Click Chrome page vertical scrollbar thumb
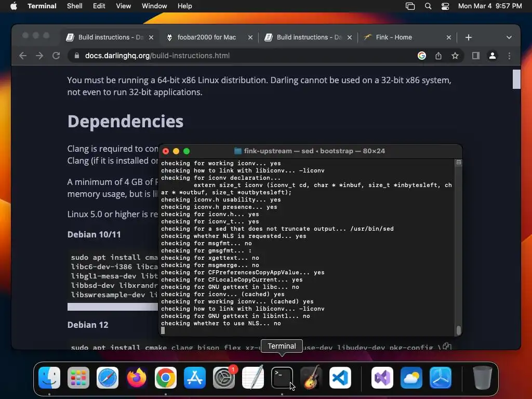The width and height of the screenshot is (532, 399). (x=516, y=79)
